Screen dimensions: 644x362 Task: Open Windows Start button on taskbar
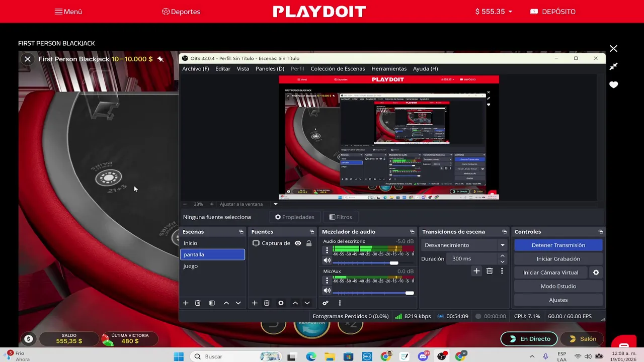pyautogui.click(x=179, y=356)
